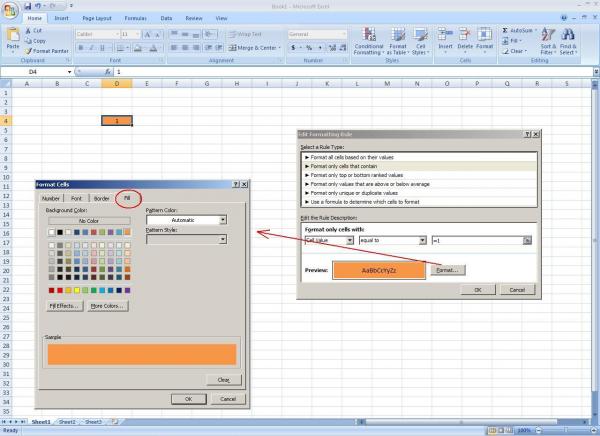Switch to the Border tab in Format Cells
This screenshot has width=600, height=436.
[101, 198]
